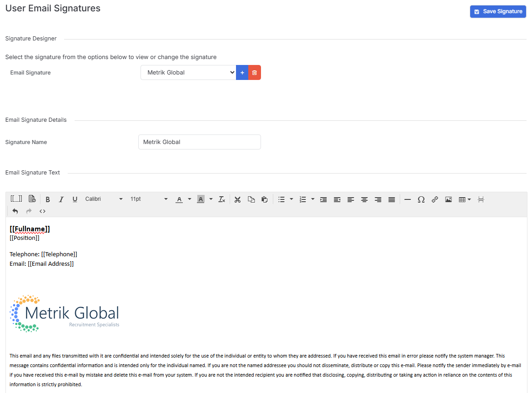
Task: Decrease indent
Action: pos(337,199)
